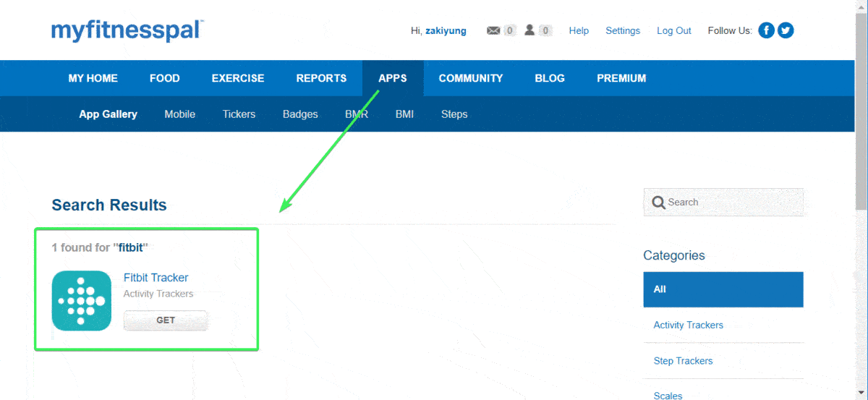Image resolution: width=868 pixels, height=400 pixels.
Task: Open the messages envelope icon
Action: (x=493, y=30)
